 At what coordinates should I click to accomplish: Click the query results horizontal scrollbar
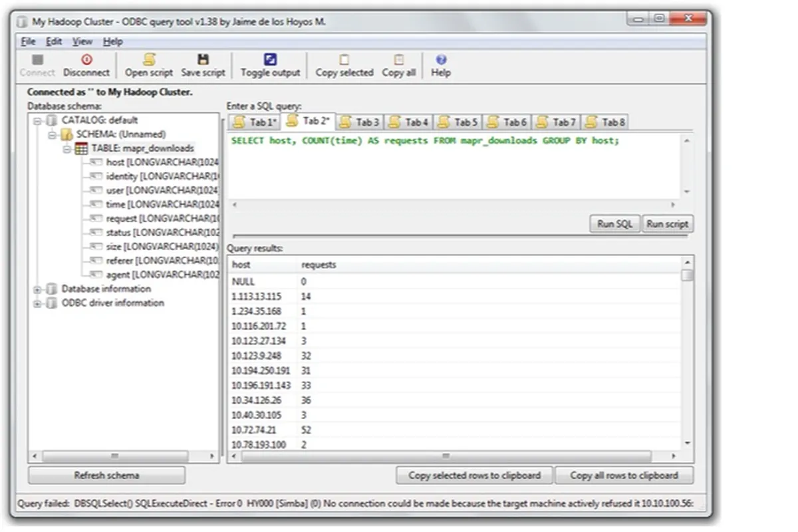[446, 457]
